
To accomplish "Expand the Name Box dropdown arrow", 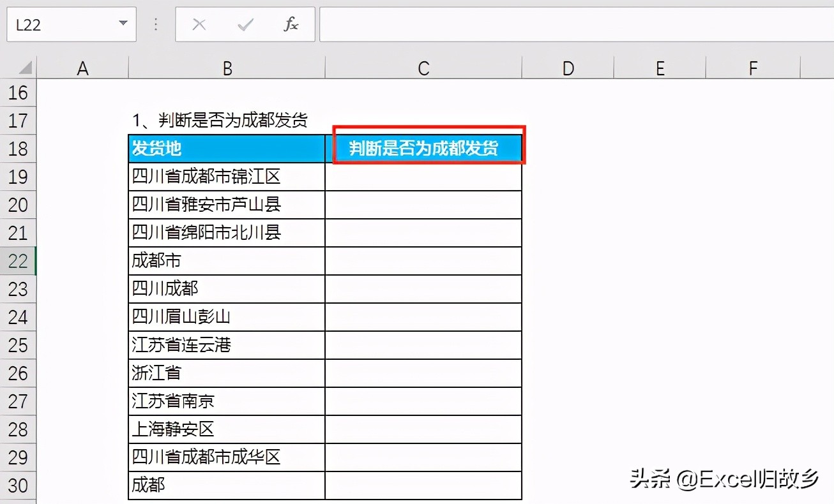I will [123, 24].
